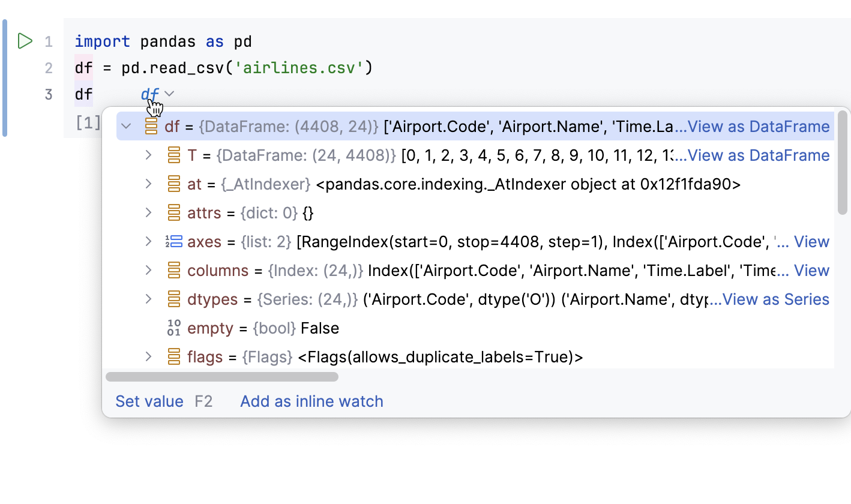The height and width of the screenshot is (504, 851).
Task: Expand the attrs dictionary entry
Action: pyautogui.click(x=148, y=212)
